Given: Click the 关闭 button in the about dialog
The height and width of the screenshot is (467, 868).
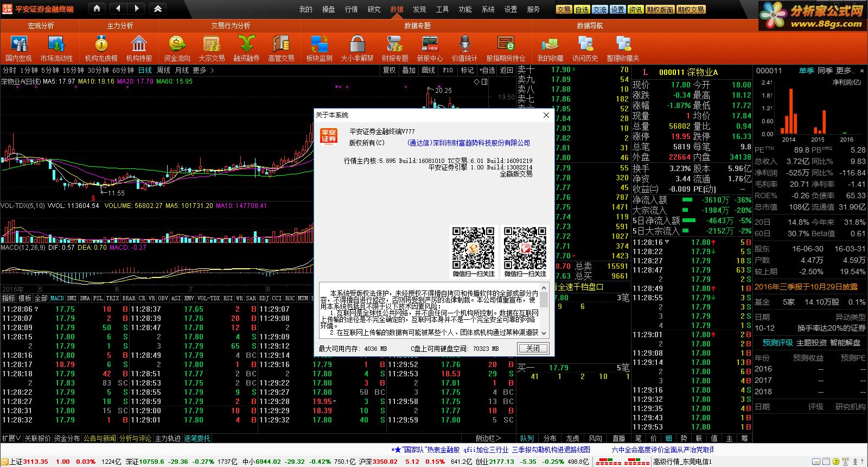Looking at the screenshot, I should pos(533,348).
